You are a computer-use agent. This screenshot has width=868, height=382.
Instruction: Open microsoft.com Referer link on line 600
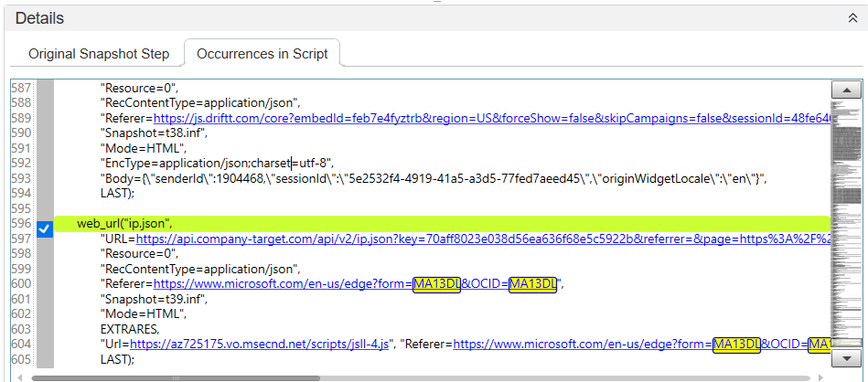click(x=283, y=283)
